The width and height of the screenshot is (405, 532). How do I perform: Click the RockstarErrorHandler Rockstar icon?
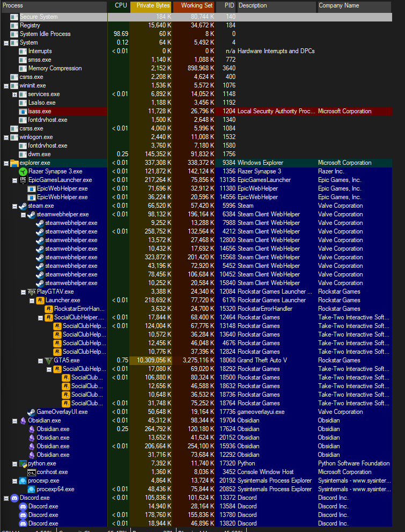pos(49,309)
